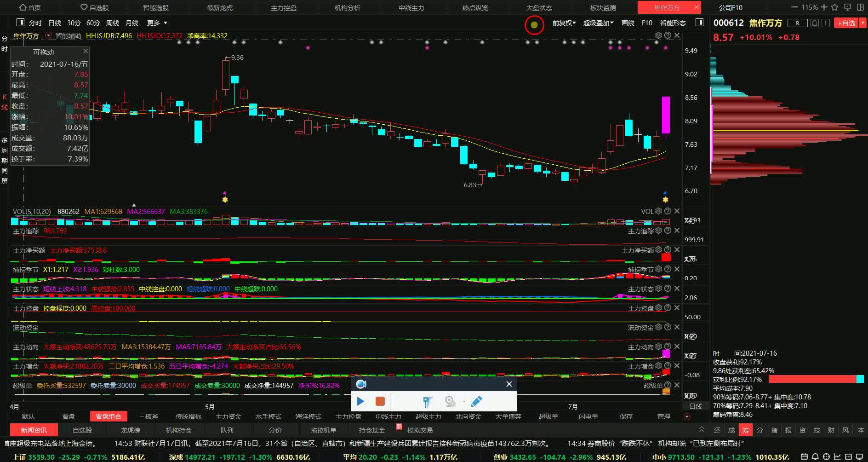Open help for the 主力净买额 panel
Image resolution: width=868 pixels, height=462 pixels.
[x=668, y=250]
